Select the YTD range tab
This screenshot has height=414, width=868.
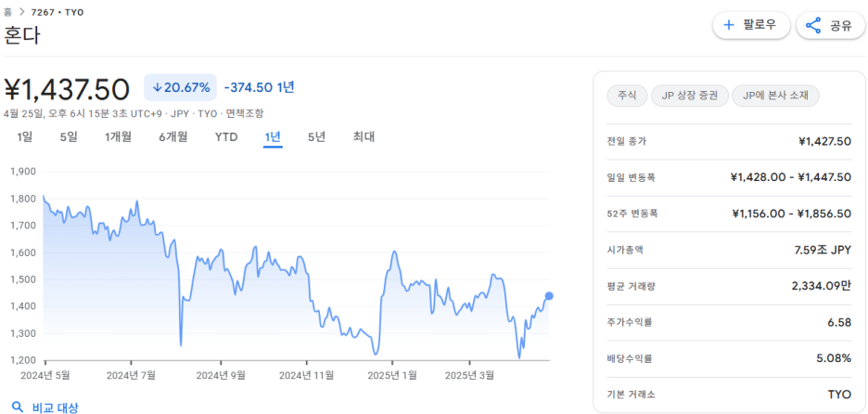(226, 136)
